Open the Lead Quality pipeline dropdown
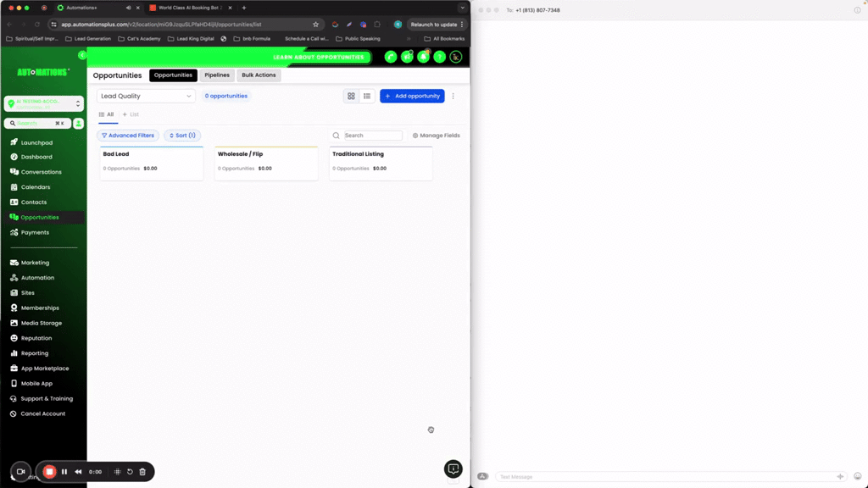 pyautogui.click(x=145, y=96)
